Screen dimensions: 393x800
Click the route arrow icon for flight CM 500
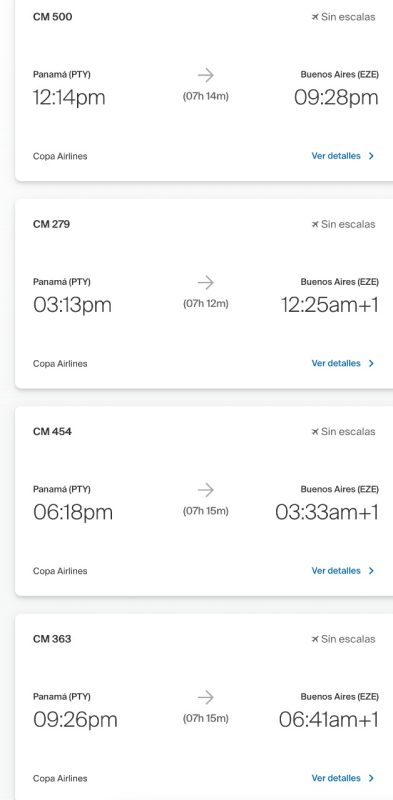tap(206, 76)
